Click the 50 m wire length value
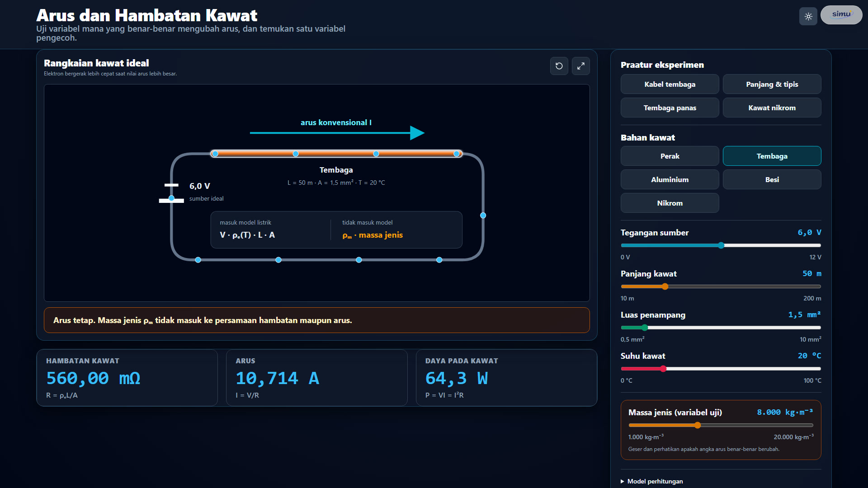Screen dimensions: 868x488 click(x=812, y=273)
